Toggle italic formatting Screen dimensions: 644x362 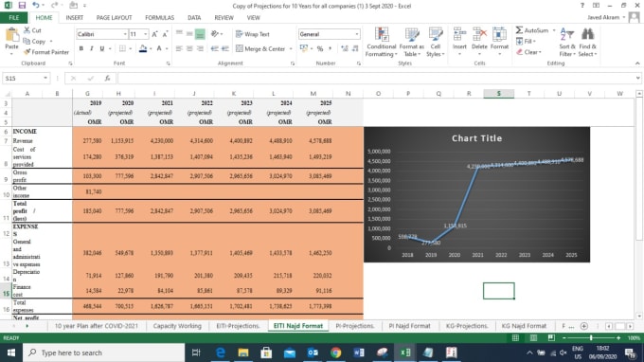[x=92, y=48]
